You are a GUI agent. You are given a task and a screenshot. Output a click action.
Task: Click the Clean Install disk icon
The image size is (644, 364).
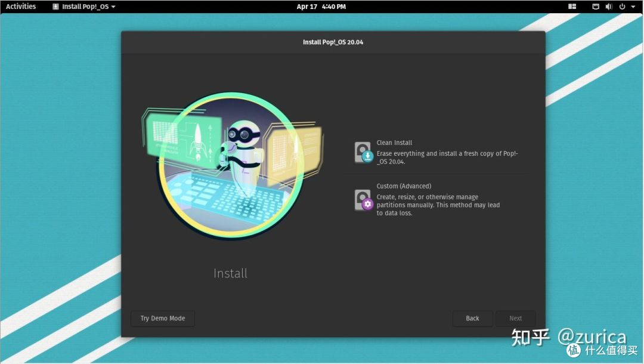[364, 152]
